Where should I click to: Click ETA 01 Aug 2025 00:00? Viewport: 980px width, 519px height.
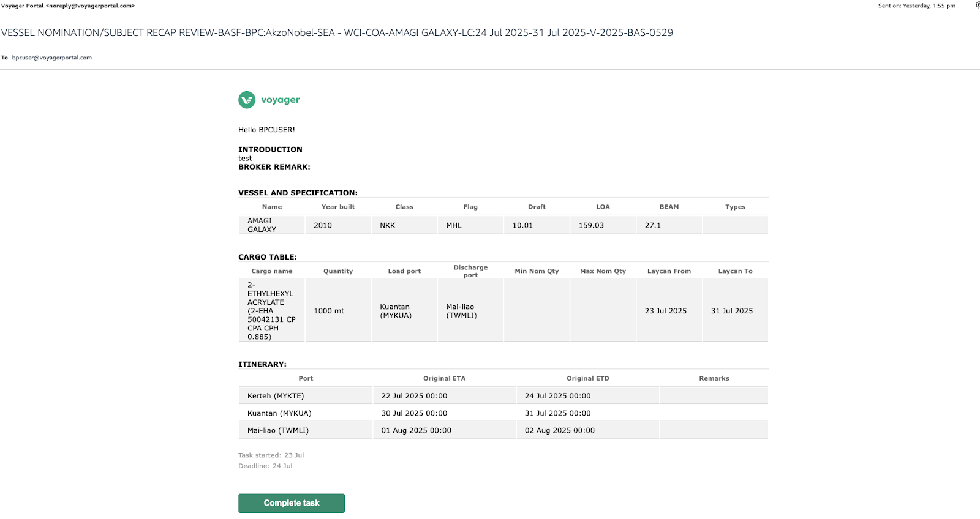(x=416, y=430)
